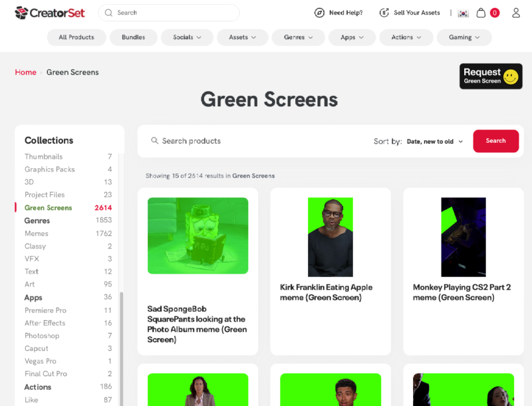Select Final Cut Pro collection
Image resolution: width=532 pixels, height=406 pixels.
tap(68, 374)
